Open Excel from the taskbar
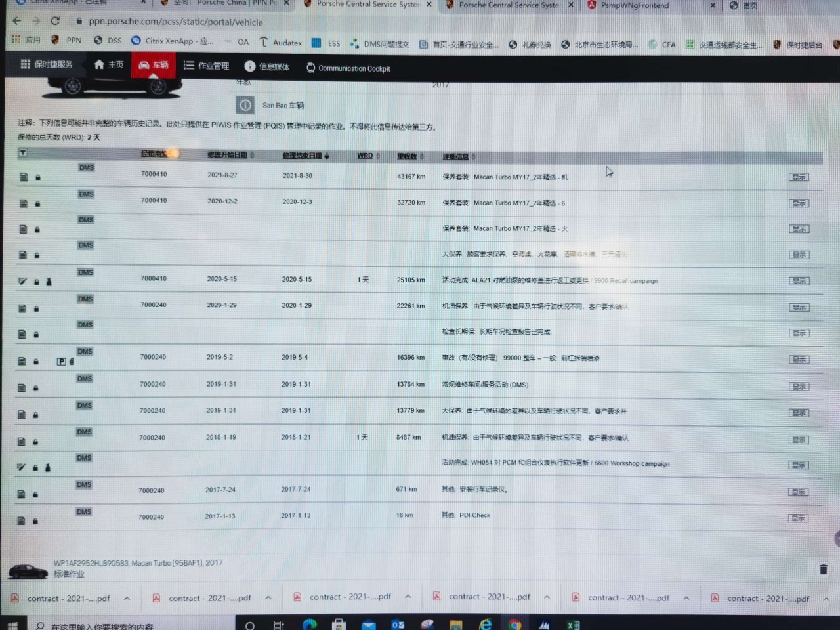This screenshot has width=840, height=630. tap(573, 625)
